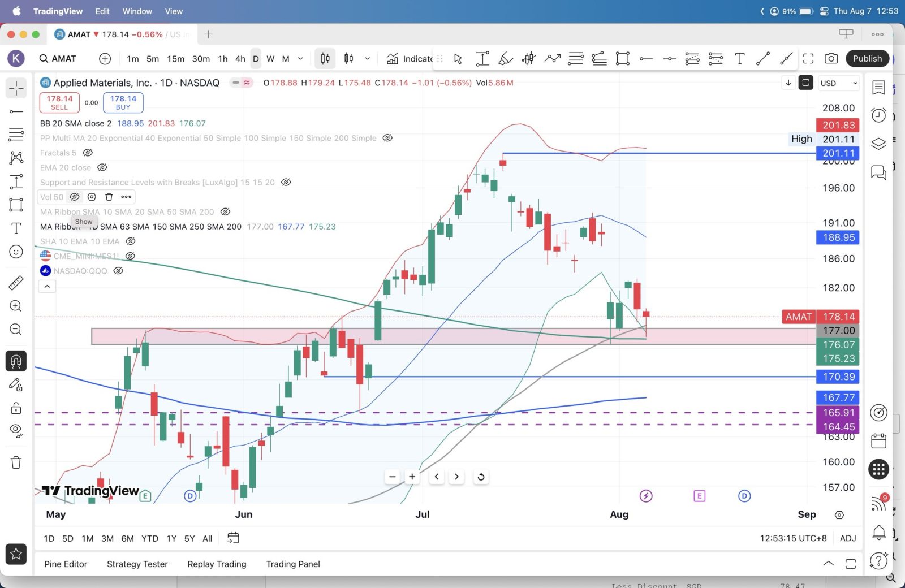The height and width of the screenshot is (588, 905).
Task: Open the alerts clock icon
Action: [x=878, y=115]
